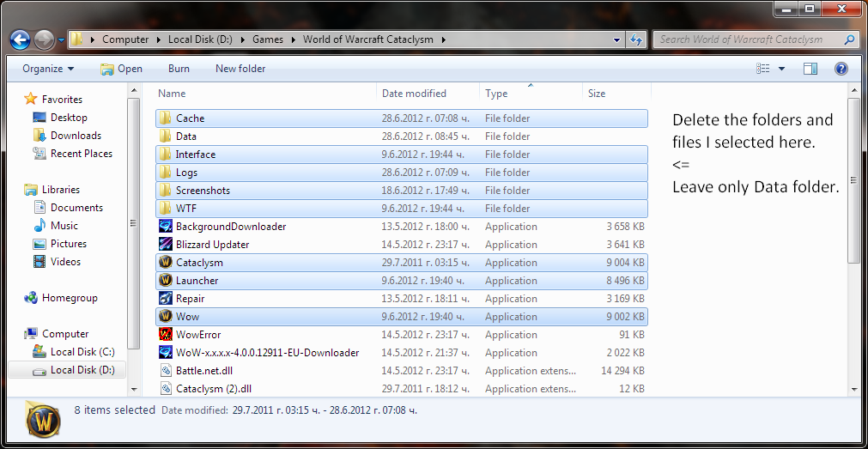Select the BackgroundDownloader application icon
Image resolution: width=868 pixels, height=449 pixels.
coord(165,227)
